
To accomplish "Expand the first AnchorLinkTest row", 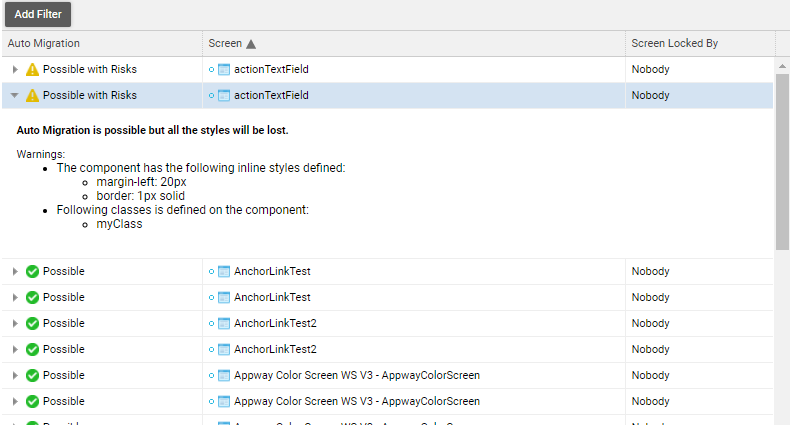I will (x=15, y=272).
